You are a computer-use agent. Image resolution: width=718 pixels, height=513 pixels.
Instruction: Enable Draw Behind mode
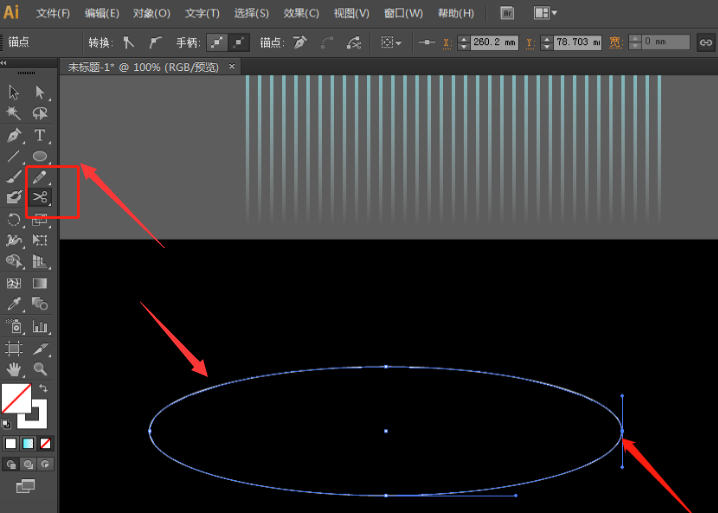click(28, 464)
